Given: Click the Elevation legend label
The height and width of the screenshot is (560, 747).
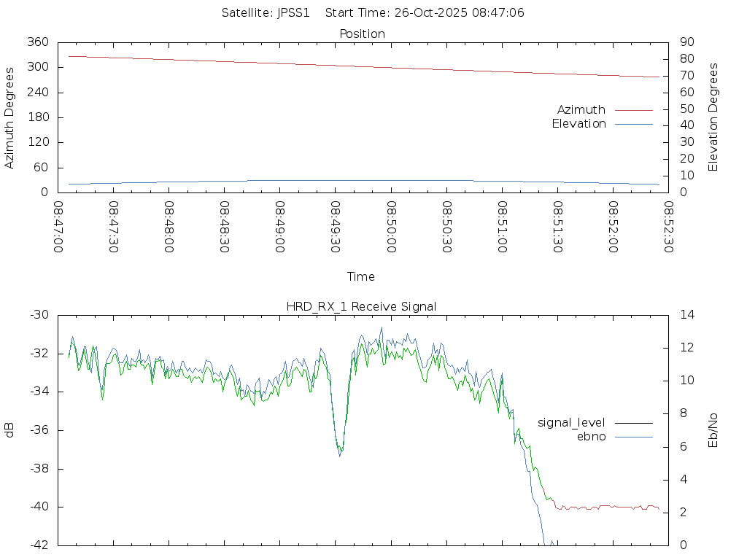Looking at the screenshot, I should click(x=578, y=124).
